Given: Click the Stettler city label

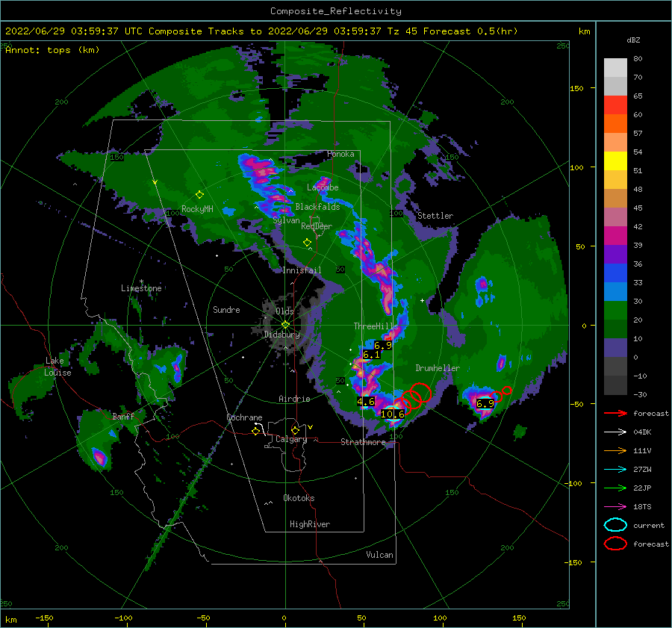Looking at the screenshot, I should pos(435,216).
